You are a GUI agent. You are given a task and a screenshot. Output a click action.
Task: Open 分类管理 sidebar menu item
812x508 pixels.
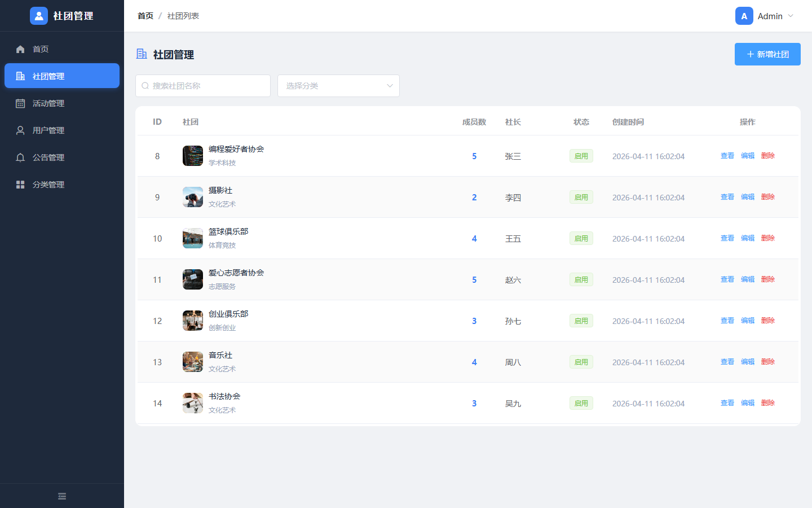click(62, 185)
